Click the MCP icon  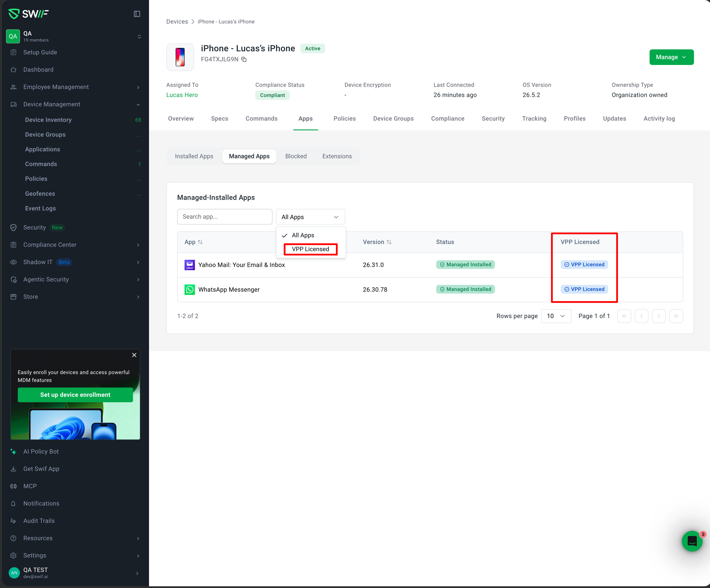(x=13, y=486)
